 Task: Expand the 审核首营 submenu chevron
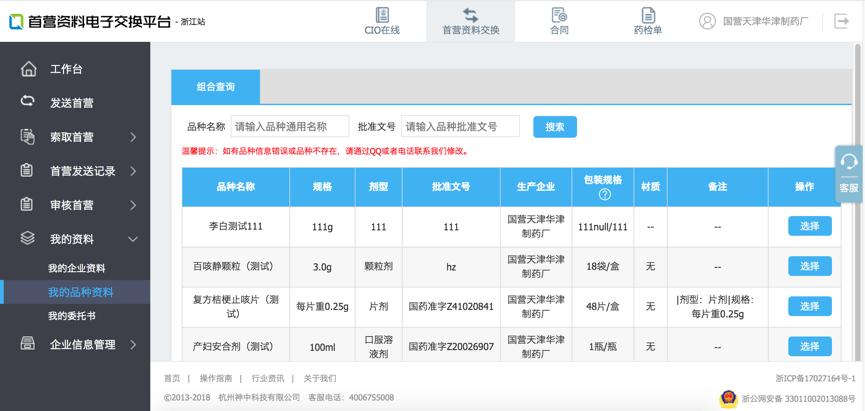pyautogui.click(x=133, y=205)
